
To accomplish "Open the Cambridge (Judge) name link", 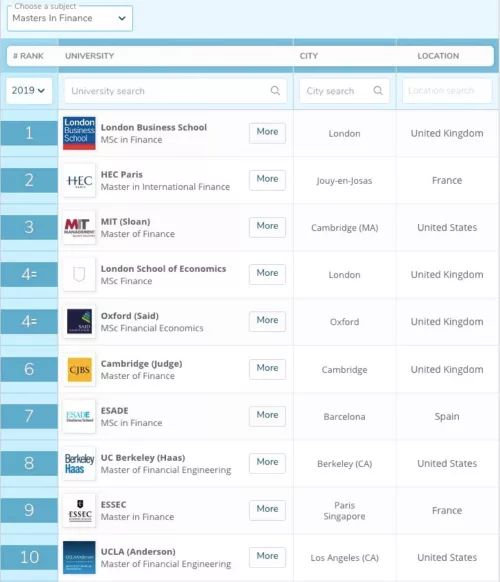I will pyautogui.click(x=141, y=364).
